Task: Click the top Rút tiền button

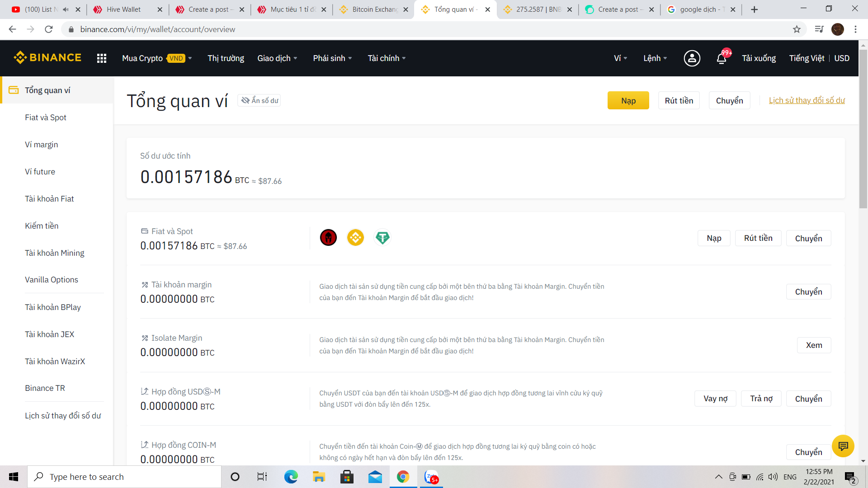Action: [x=679, y=100]
